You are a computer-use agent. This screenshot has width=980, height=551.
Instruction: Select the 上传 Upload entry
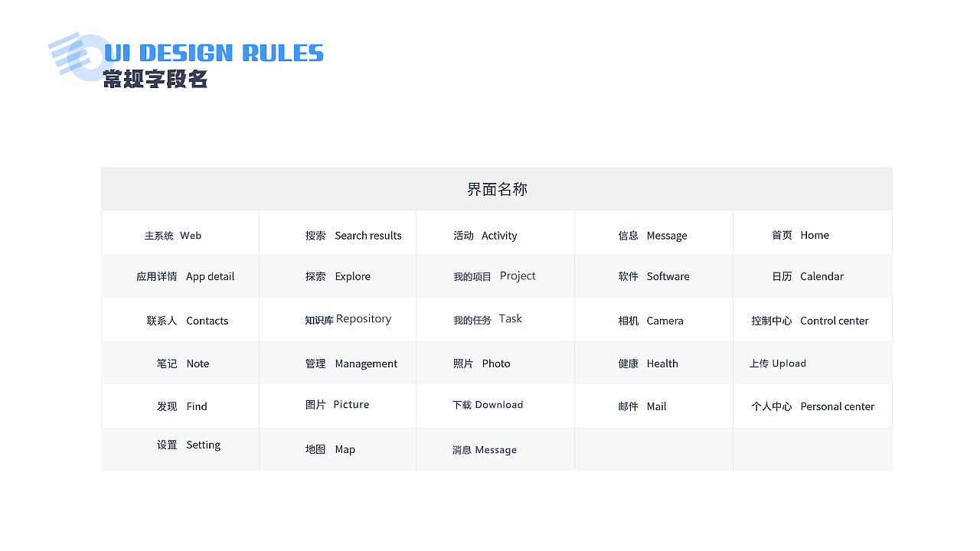[777, 364]
